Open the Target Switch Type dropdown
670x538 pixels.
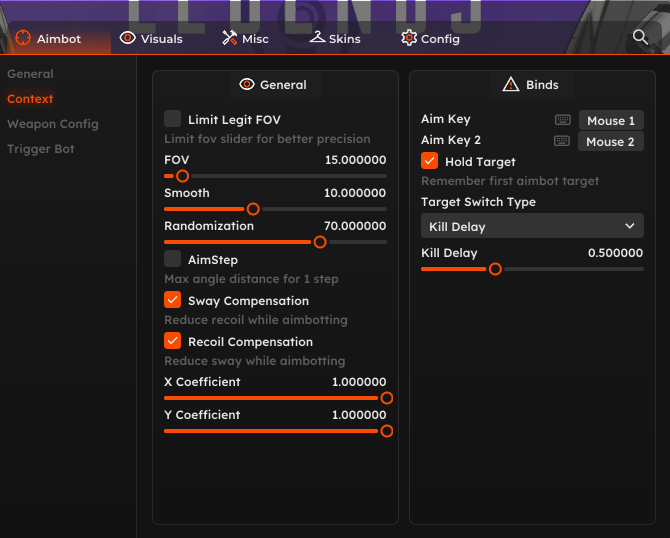click(x=532, y=227)
